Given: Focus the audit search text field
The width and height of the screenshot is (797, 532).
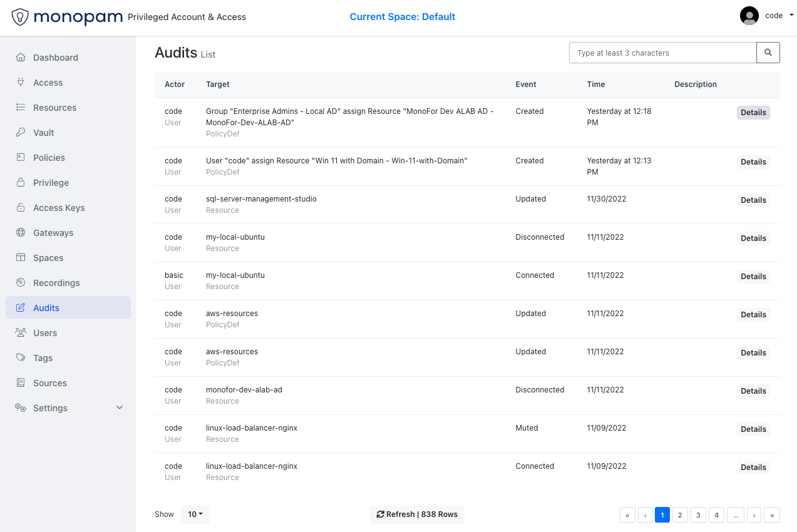Looking at the screenshot, I should pyautogui.click(x=662, y=53).
